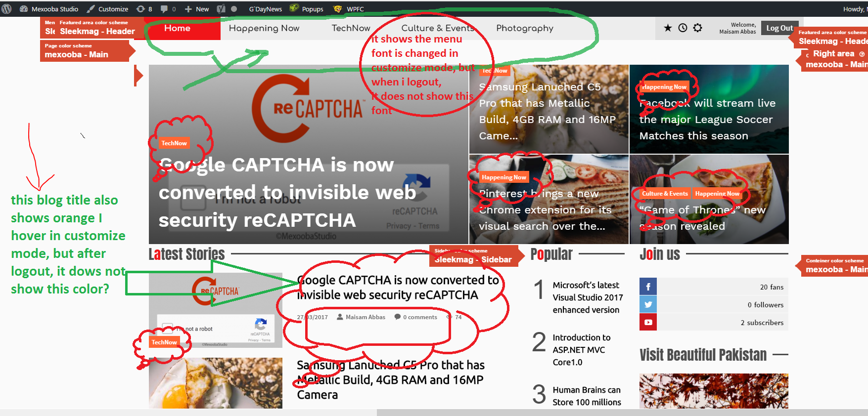Open Customize in the admin bar

tap(107, 9)
